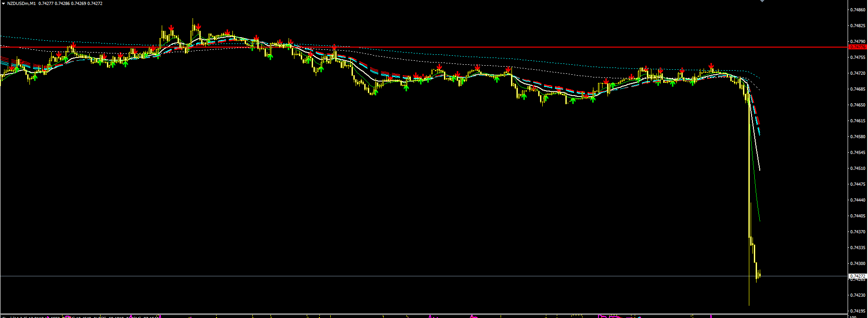The width and height of the screenshot is (868, 318).
Task: Click the 0.74405 price scale label
Action: [858, 216]
